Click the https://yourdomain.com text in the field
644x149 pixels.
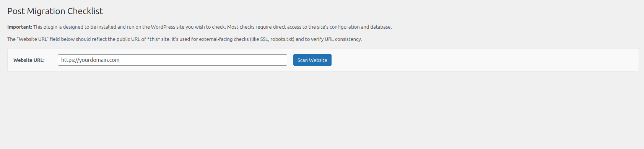(x=90, y=60)
